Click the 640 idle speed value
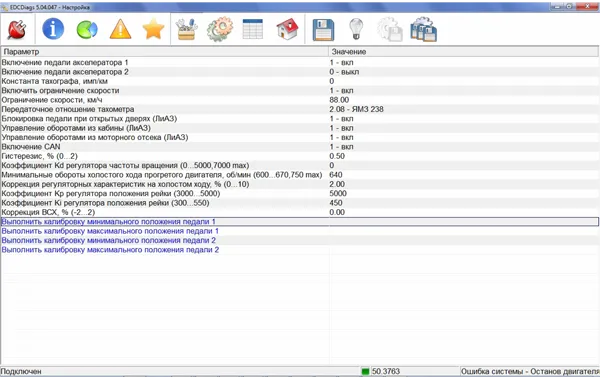This screenshot has width=600, height=377. [336, 175]
